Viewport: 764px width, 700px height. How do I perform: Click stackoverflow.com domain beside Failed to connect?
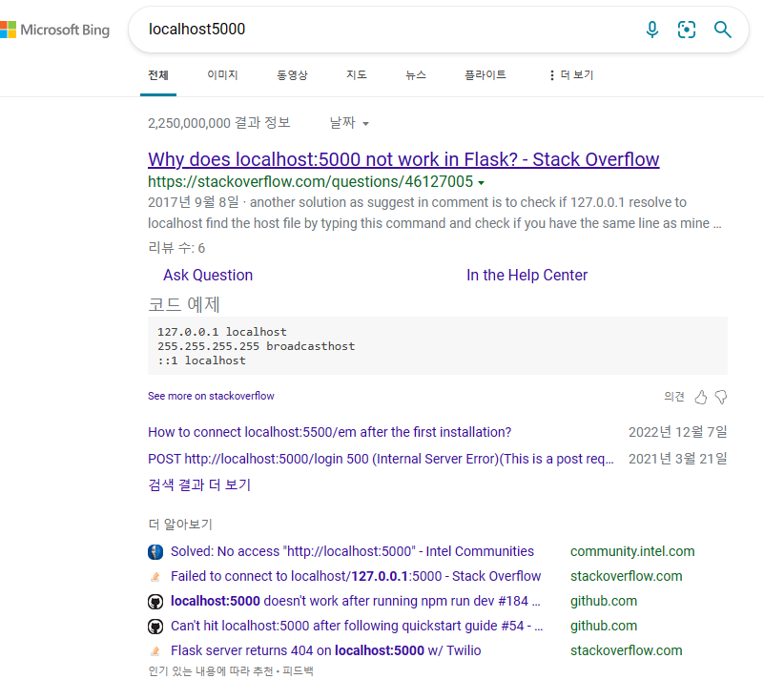(626, 576)
